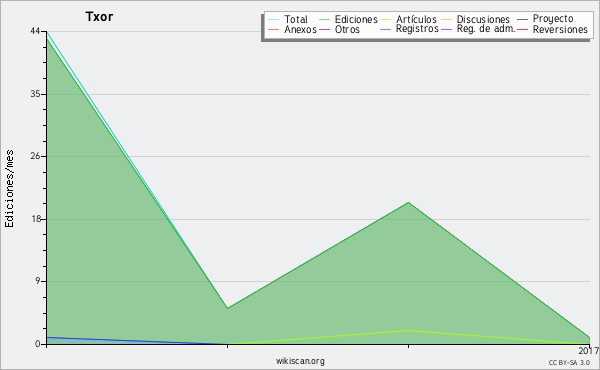Click the 2017 x-axis label
This screenshot has height=370, width=600.
[x=589, y=351]
